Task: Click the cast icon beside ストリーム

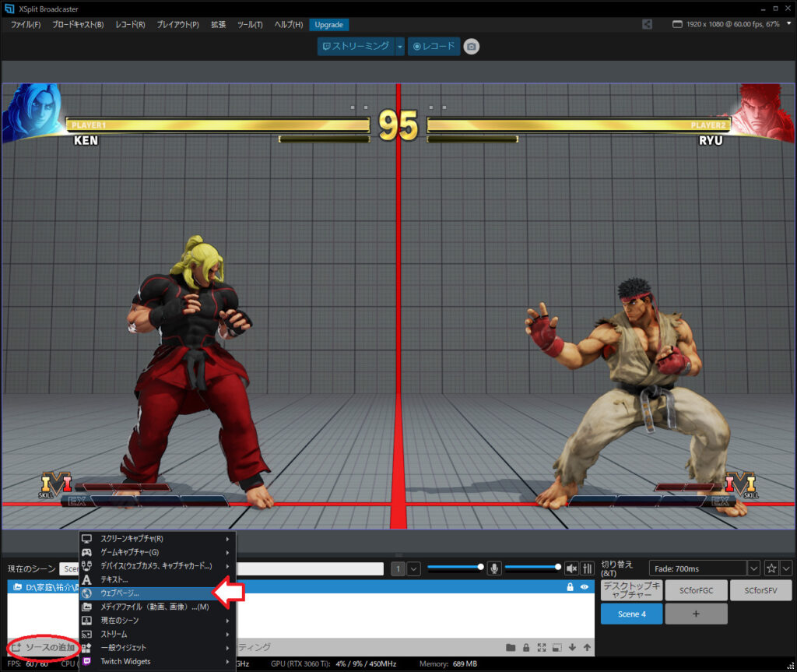Action: pyautogui.click(x=87, y=635)
